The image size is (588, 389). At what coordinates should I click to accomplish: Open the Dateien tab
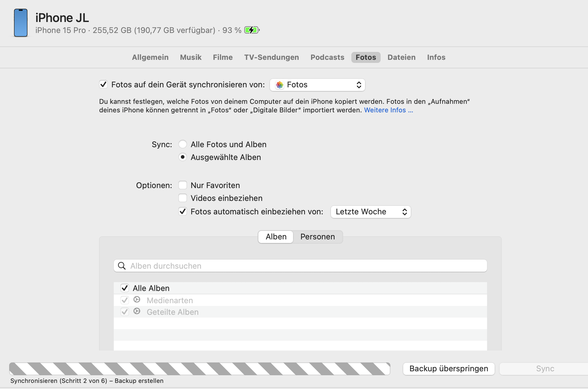pyautogui.click(x=401, y=57)
